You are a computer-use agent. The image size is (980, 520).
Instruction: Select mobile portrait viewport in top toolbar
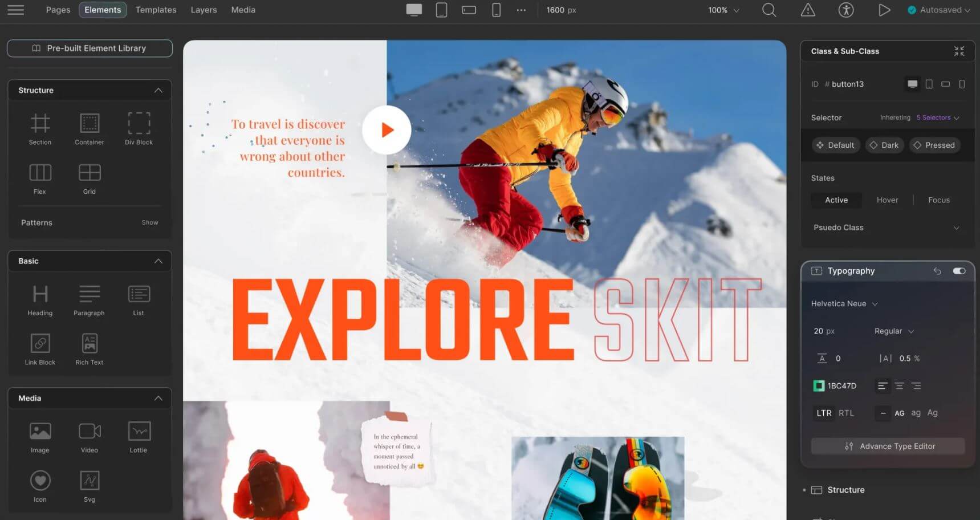pyautogui.click(x=496, y=10)
